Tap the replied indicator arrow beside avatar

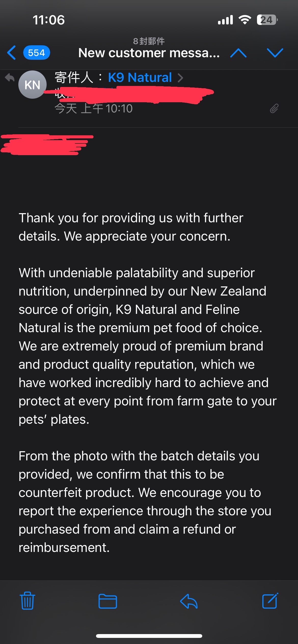10,78
